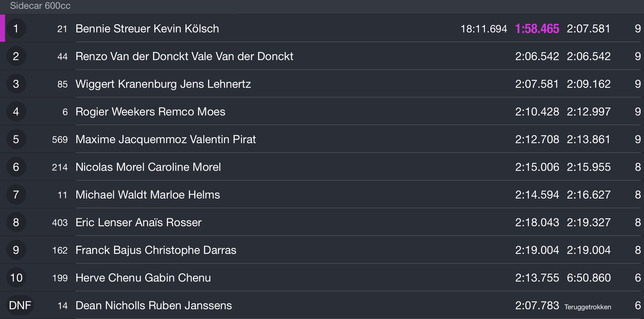Click purple best lap time 1:58.465

point(537,29)
